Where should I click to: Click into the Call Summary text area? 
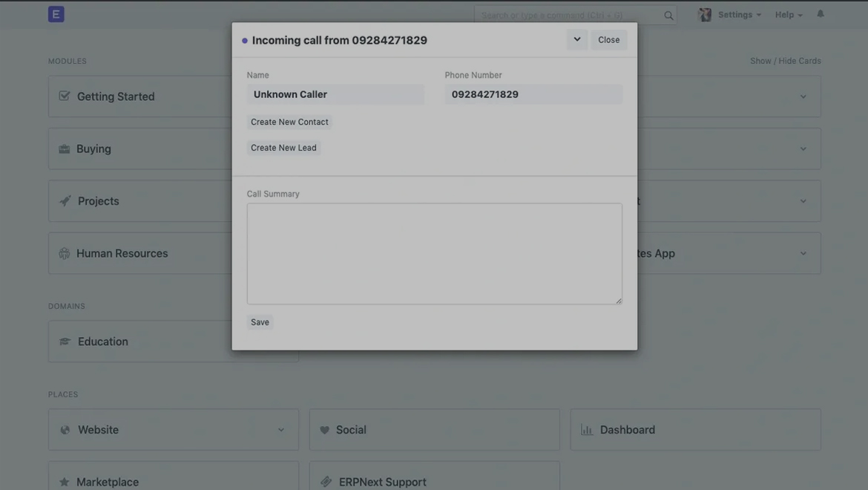pos(434,253)
